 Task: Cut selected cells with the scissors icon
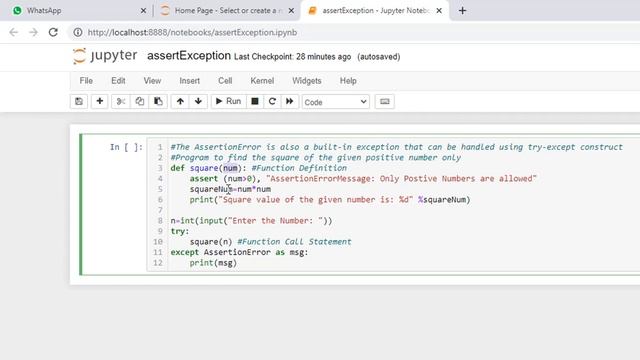pyautogui.click(x=121, y=102)
